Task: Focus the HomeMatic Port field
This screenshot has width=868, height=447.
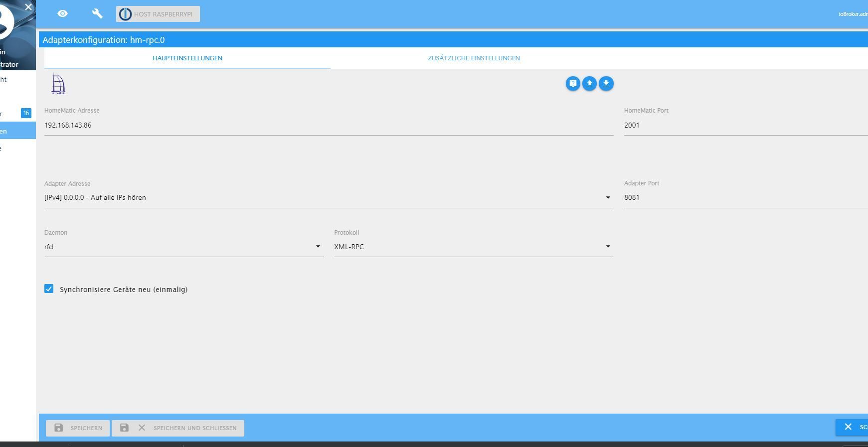Action: [746, 125]
